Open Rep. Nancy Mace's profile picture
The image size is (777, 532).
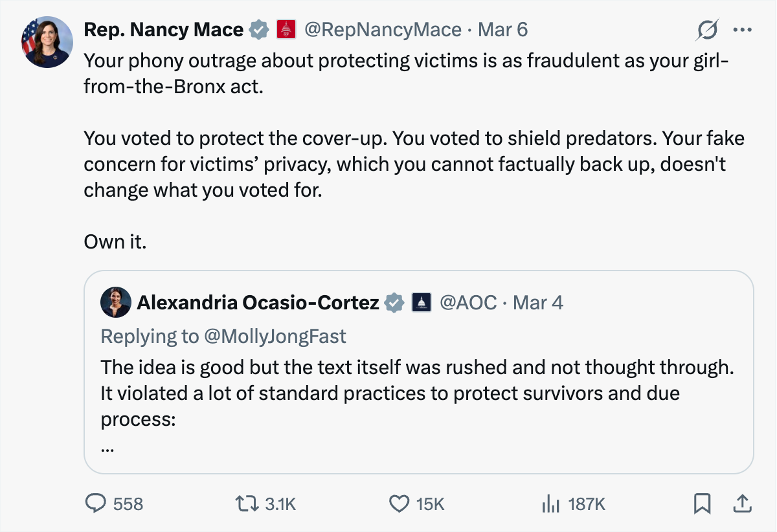click(47, 42)
